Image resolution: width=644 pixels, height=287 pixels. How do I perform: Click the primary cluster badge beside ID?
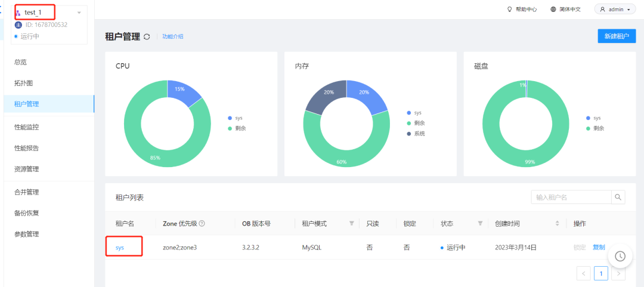(18, 24)
